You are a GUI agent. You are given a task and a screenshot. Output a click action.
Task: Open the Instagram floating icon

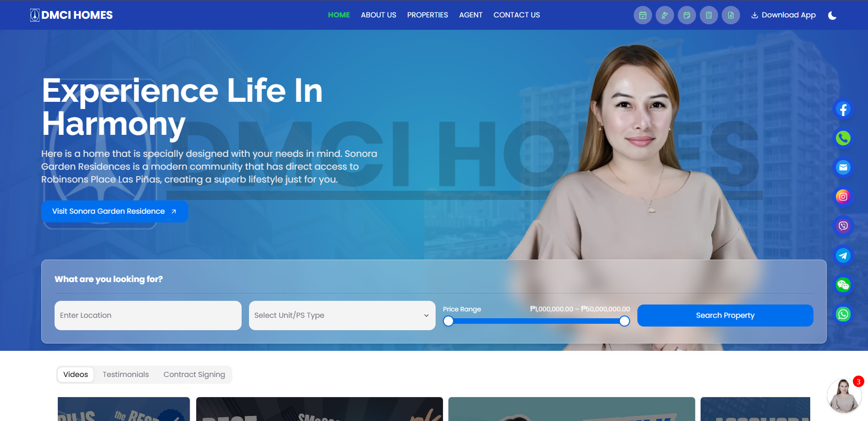843,197
